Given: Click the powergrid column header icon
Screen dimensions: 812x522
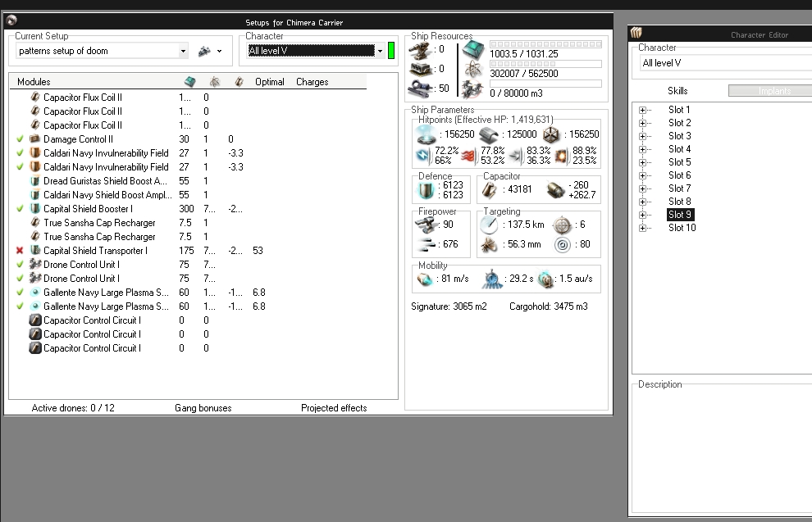Looking at the screenshot, I should point(214,82).
